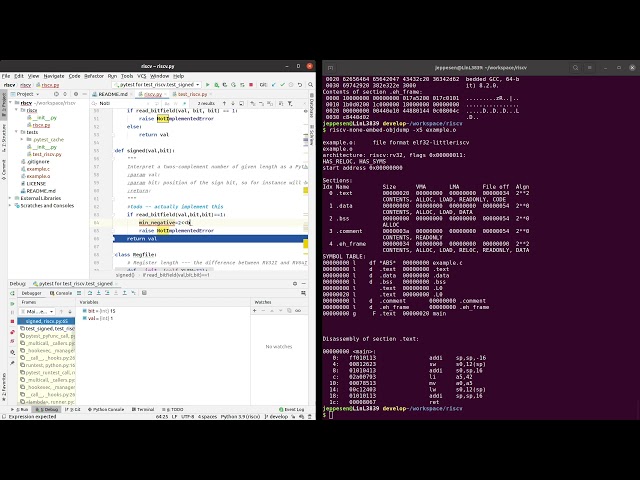Click the Debug bug icon in top toolbar

click(216, 85)
